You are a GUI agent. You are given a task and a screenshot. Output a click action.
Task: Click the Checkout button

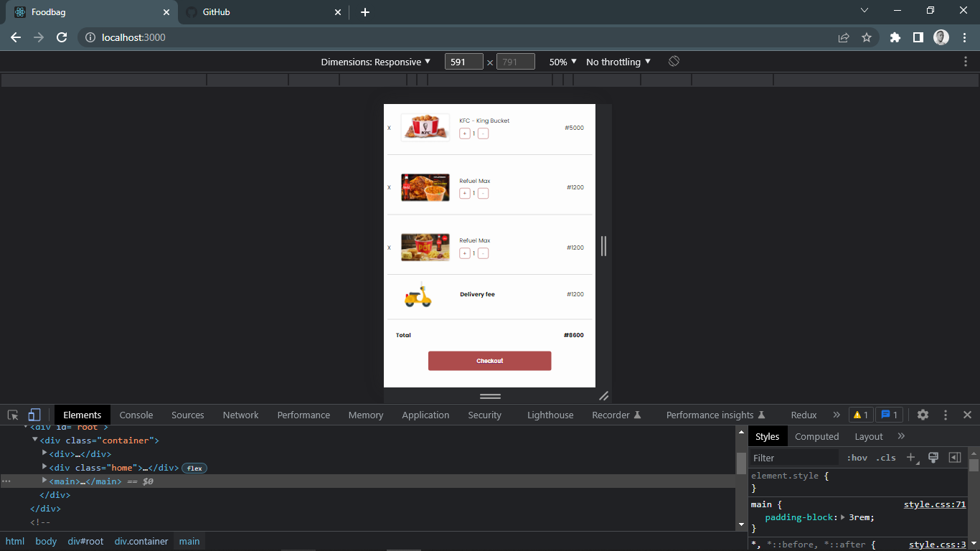point(490,361)
